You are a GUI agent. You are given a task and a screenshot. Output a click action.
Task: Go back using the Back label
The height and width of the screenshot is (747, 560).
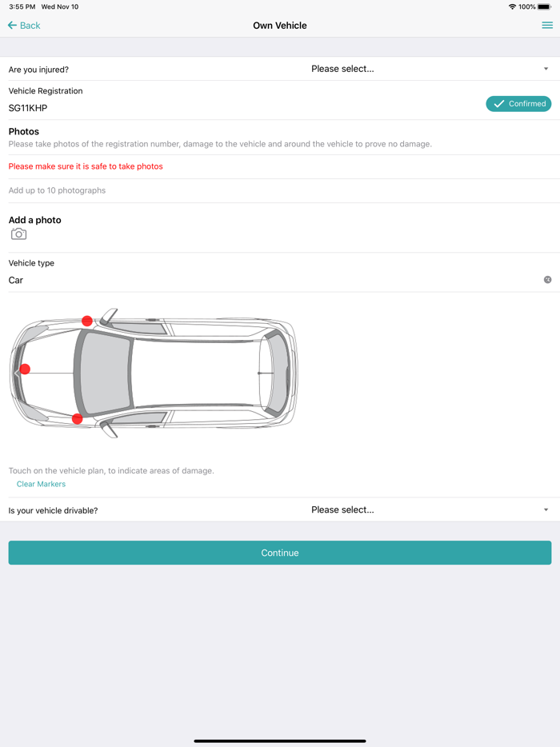tap(29, 25)
